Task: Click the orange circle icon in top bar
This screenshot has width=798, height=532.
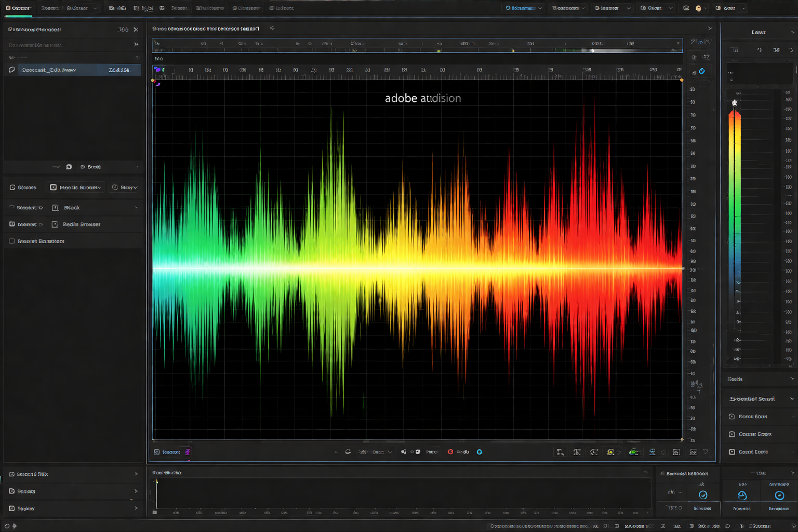Action: [698, 8]
